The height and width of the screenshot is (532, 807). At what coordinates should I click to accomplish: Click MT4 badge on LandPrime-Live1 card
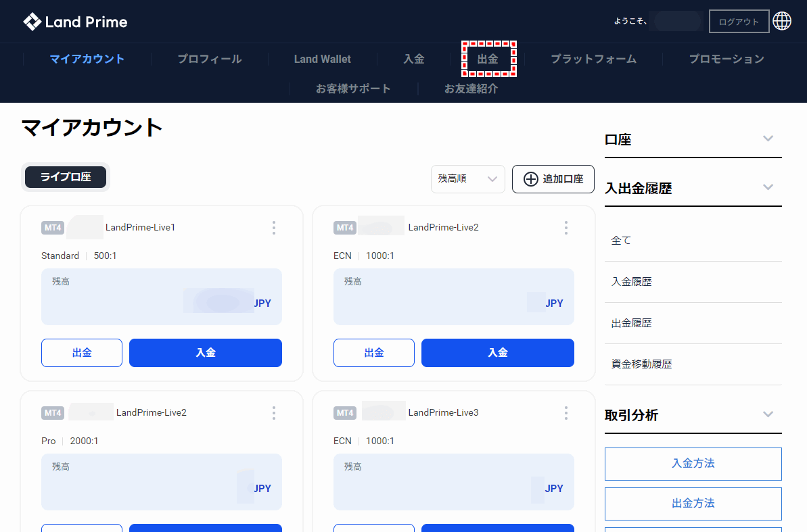[x=53, y=227]
